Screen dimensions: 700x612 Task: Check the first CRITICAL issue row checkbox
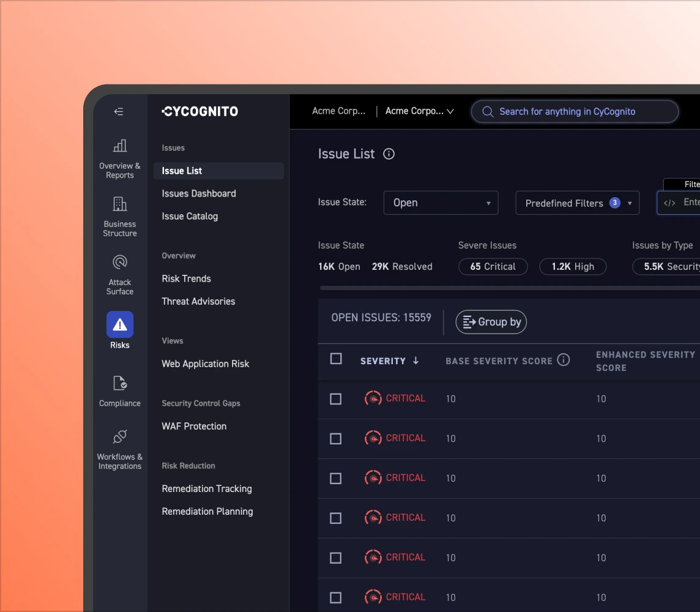click(x=336, y=399)
